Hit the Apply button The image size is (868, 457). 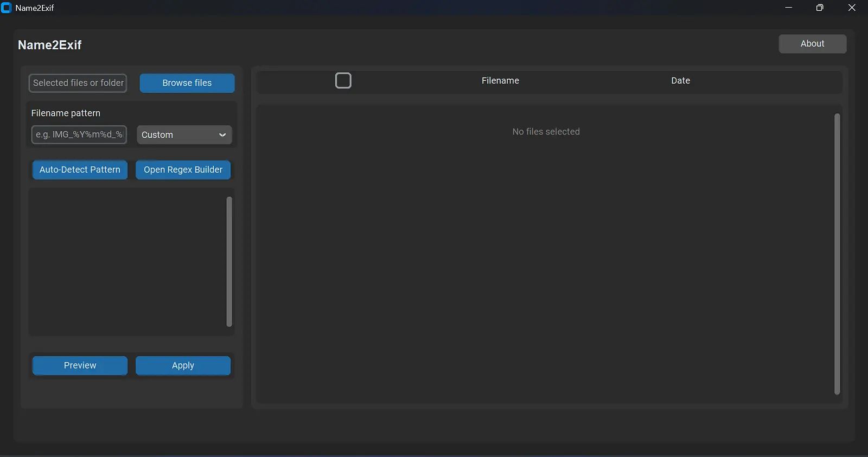[x=183, y=365]
